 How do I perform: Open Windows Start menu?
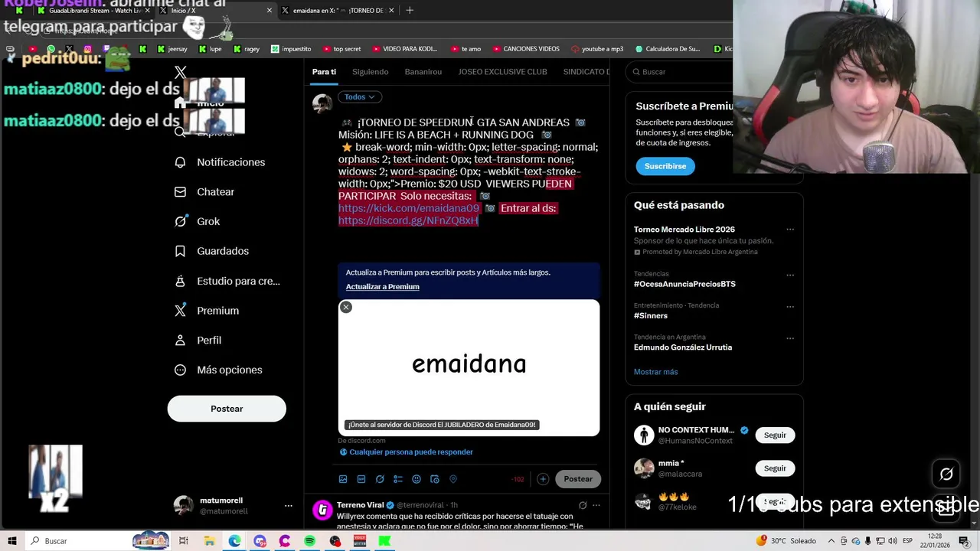pyautogui.click(x=11, y=541)
